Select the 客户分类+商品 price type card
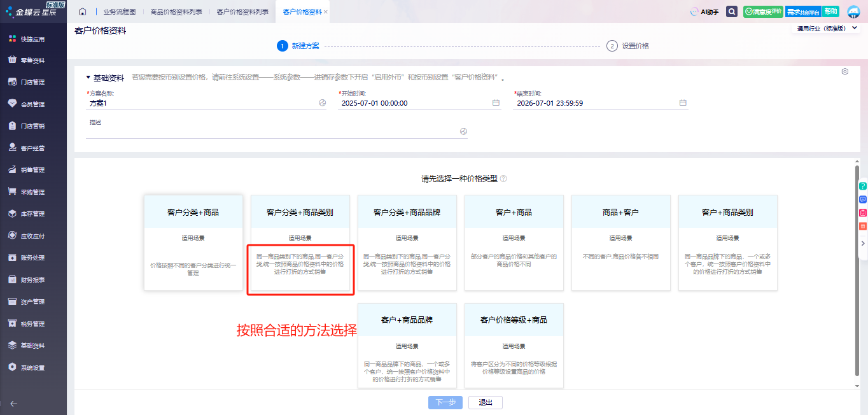The image size is (868, 415). click(x=193, y=243)
